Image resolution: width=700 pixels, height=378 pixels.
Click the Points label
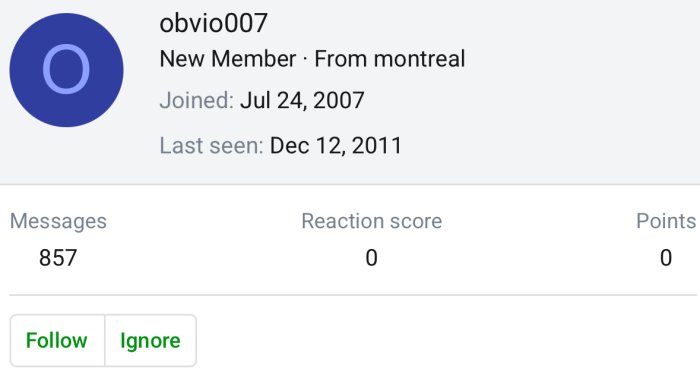[x=666, y=221]
